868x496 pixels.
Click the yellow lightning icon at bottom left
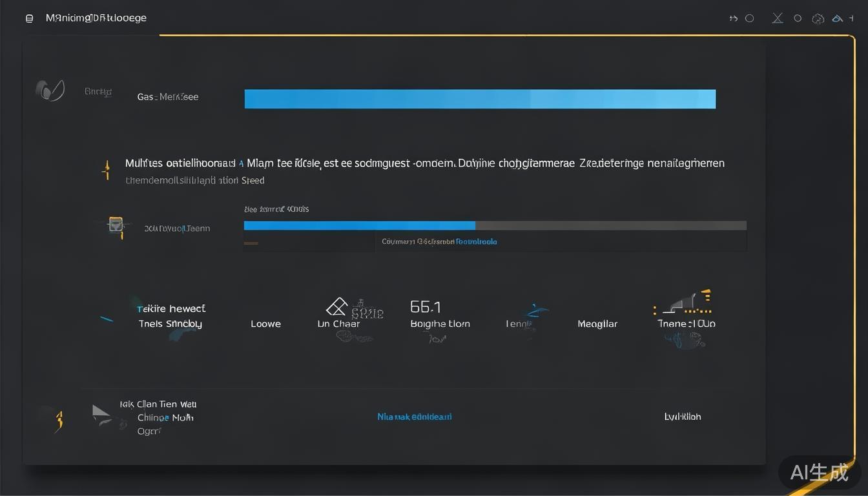tap(59, 420)
